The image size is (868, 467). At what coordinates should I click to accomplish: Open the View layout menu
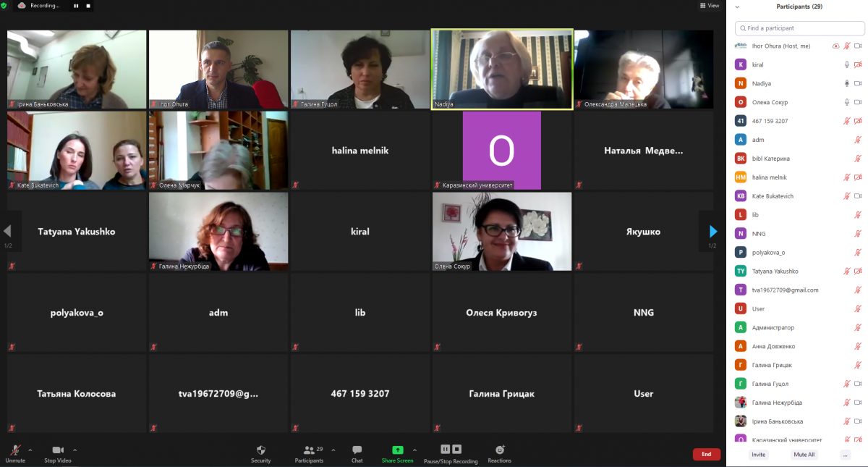[x=710, y=6]
